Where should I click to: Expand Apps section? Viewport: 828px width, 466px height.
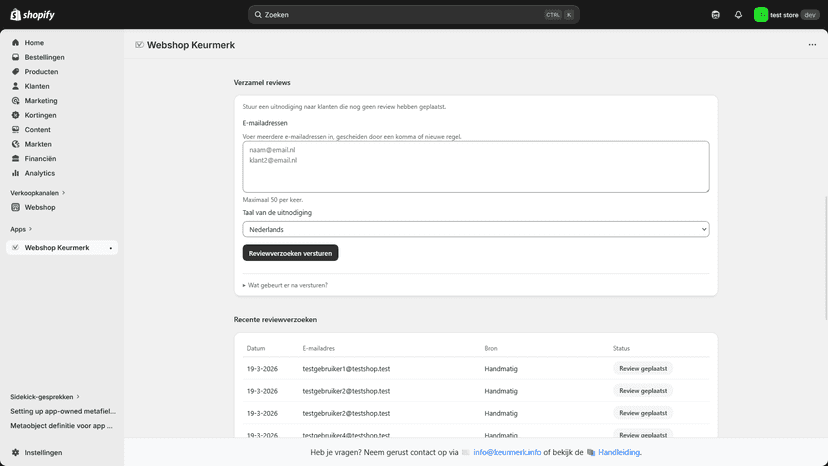click(x=21, y=229)
